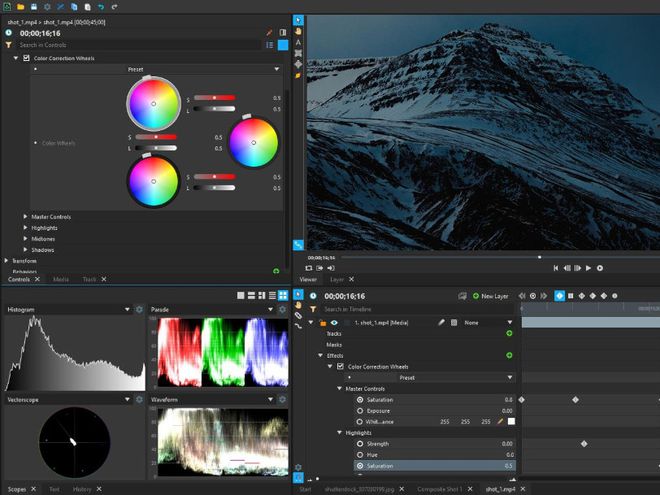Click the New Layer button

490,296
